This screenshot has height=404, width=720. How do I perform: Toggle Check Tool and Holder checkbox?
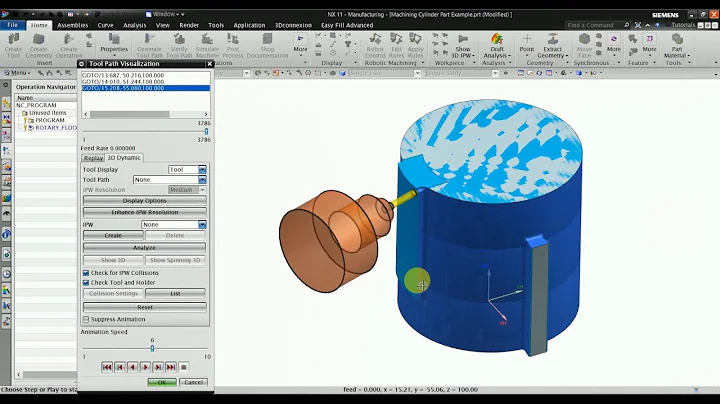point(86,282)
